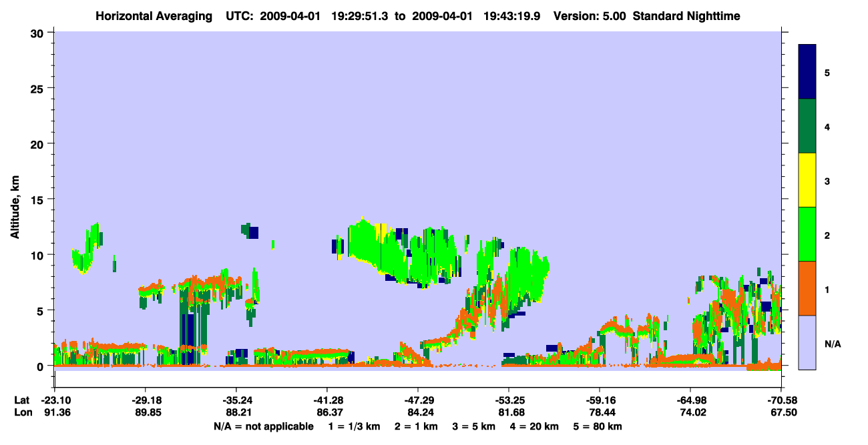Click latitude value -47.29

pos(417,400)
